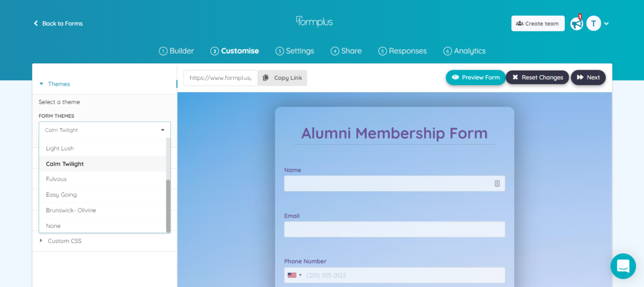Screen dimensions: 644x287
Task: Click the form URL input field
Action: coord(220,78)
